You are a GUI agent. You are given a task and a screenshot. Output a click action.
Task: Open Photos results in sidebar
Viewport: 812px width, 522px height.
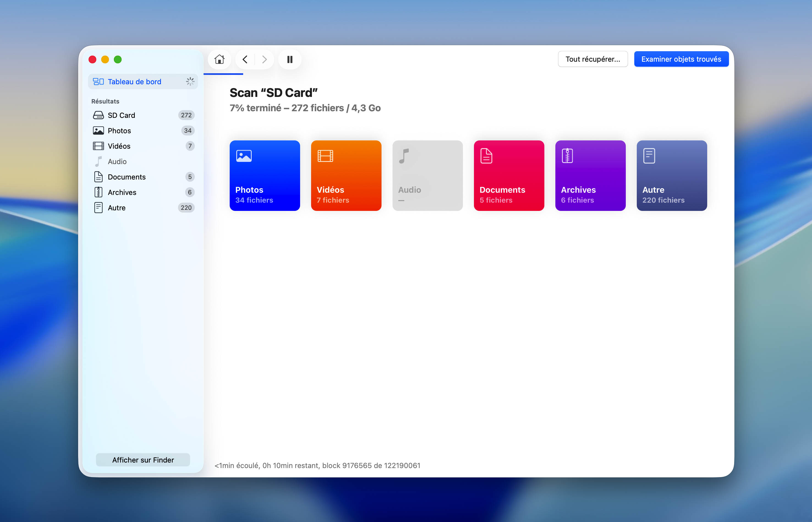143,130
